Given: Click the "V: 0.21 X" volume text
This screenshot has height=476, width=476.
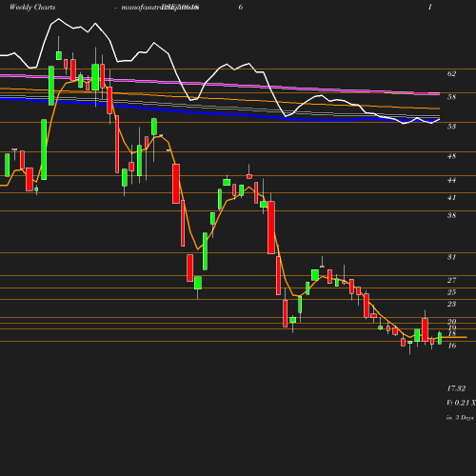Looking at the screenshot, I should point(461,403).
